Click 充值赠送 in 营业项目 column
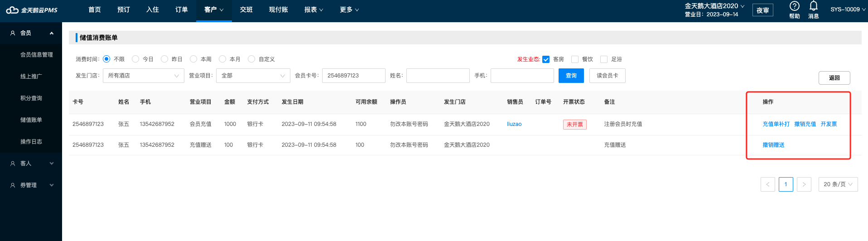This screenshot has width=868, height=241. [x=200, y=145]
